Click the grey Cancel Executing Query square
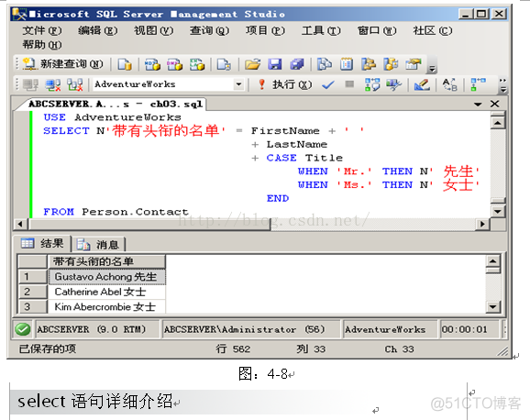530x420 pixels. (349, 83)
